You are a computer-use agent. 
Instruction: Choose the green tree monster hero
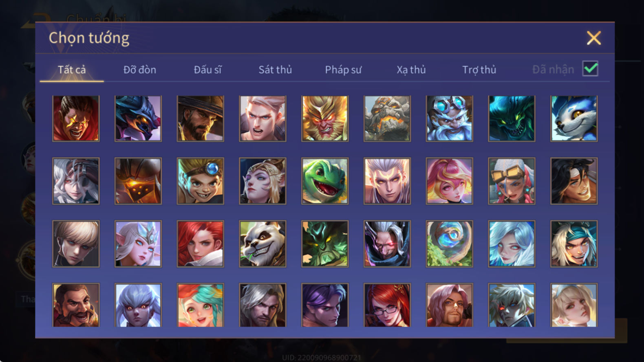(x=325, y=244)
